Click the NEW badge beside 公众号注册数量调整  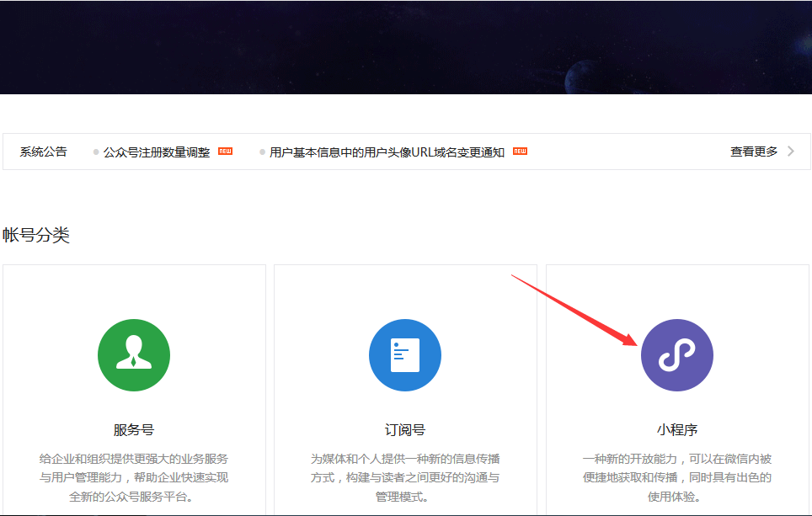coord(225,152)
